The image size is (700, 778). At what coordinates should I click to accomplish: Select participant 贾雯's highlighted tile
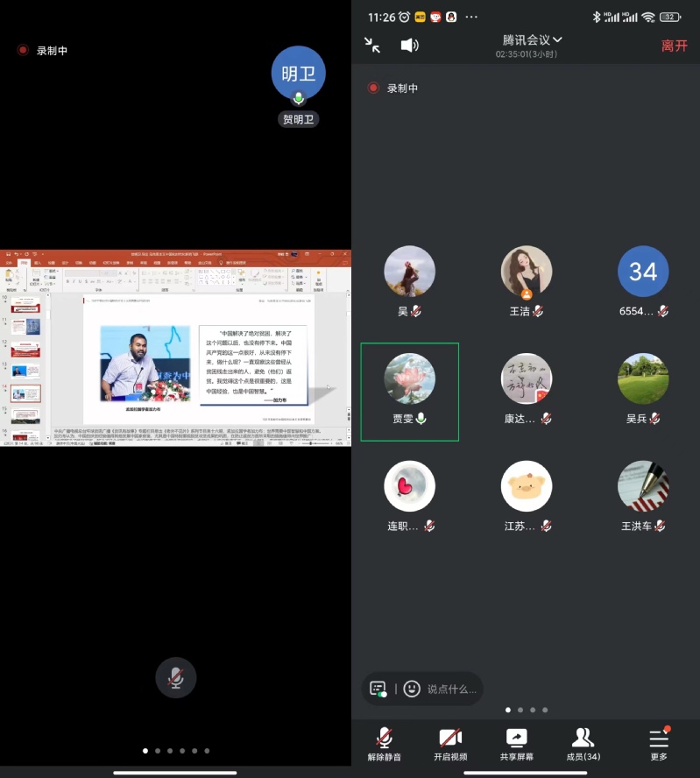410,391
